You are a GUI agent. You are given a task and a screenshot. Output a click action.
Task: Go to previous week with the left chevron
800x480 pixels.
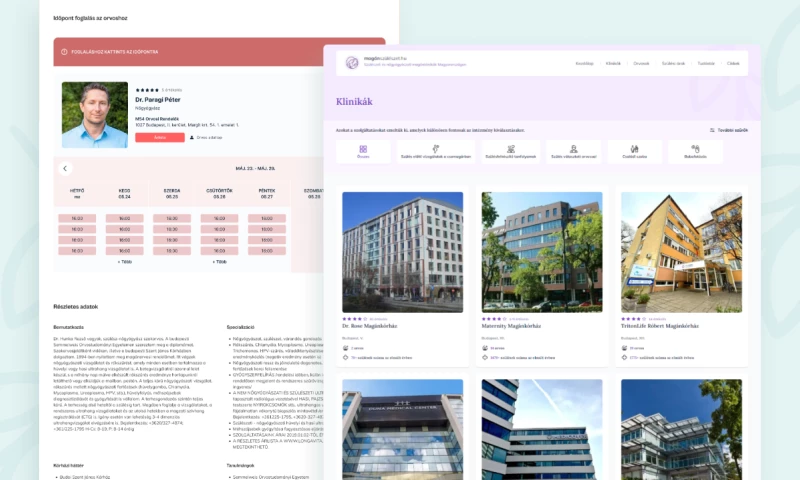[x=65, y=168]
